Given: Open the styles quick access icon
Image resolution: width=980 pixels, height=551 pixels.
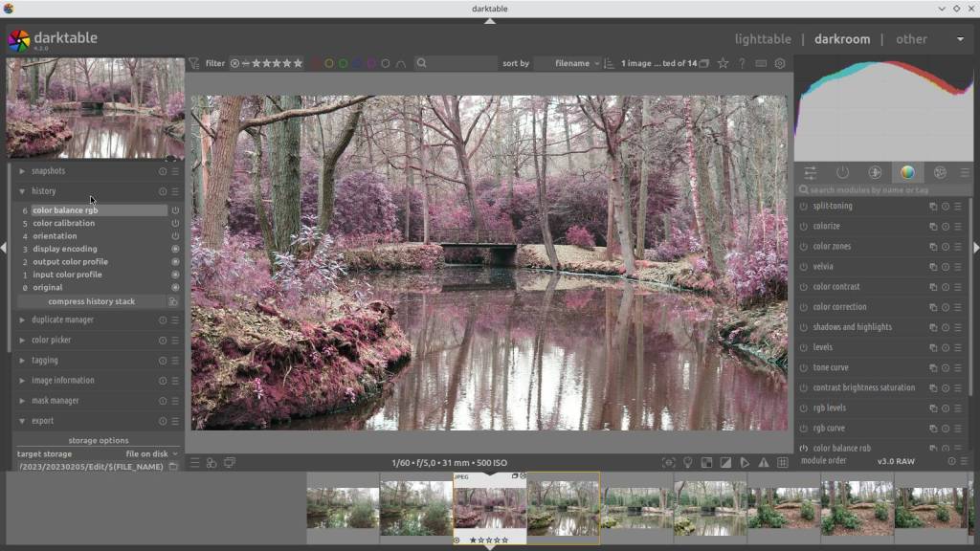Looking at the screenshot, I should tap(212, 463).
